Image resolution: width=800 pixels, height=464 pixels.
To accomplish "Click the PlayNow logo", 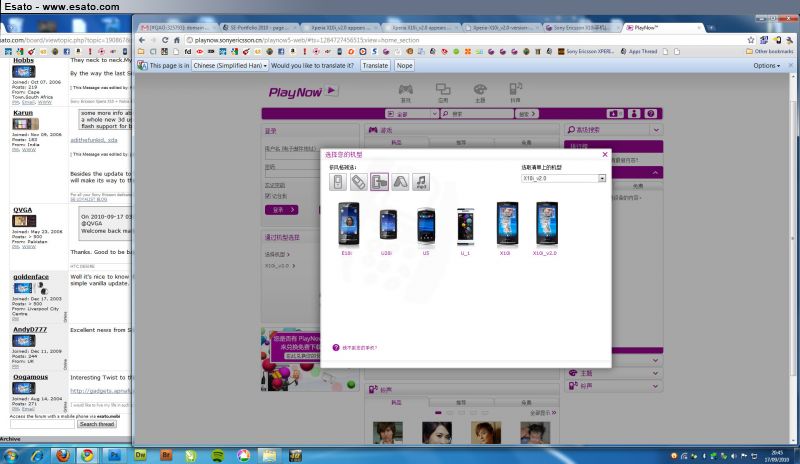I will click(303, 92).
